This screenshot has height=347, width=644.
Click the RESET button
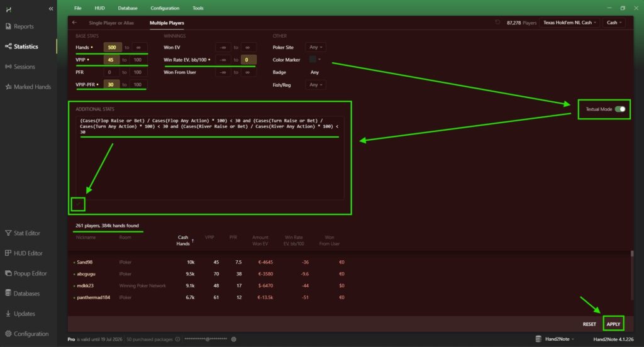point(589,324)
